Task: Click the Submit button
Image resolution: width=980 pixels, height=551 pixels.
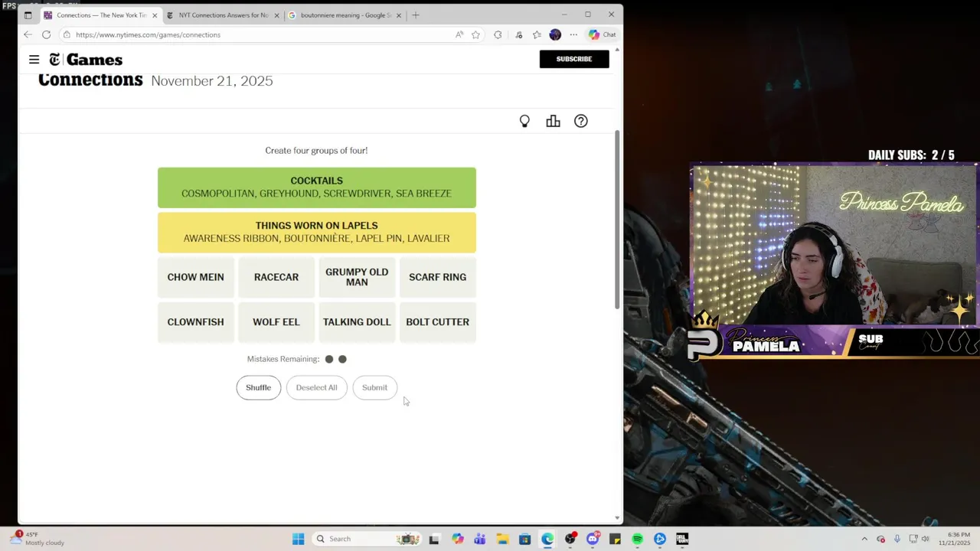Action: [x=374, y=387]
